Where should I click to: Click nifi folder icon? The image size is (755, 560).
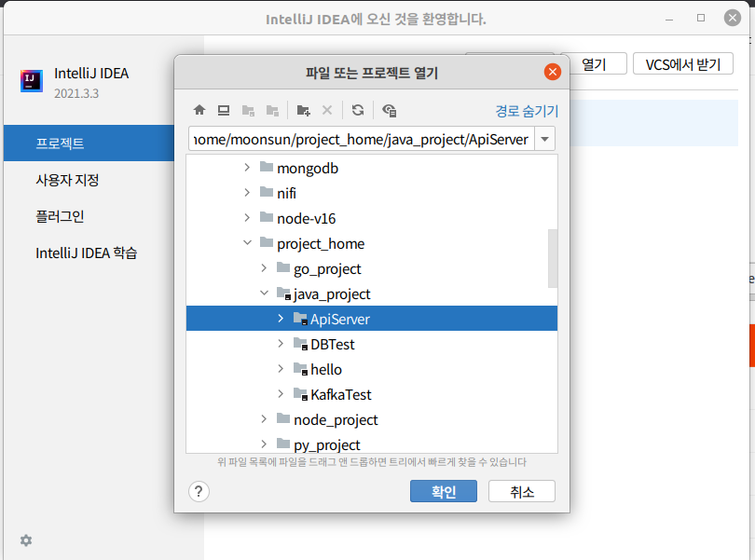coord(267,192)
